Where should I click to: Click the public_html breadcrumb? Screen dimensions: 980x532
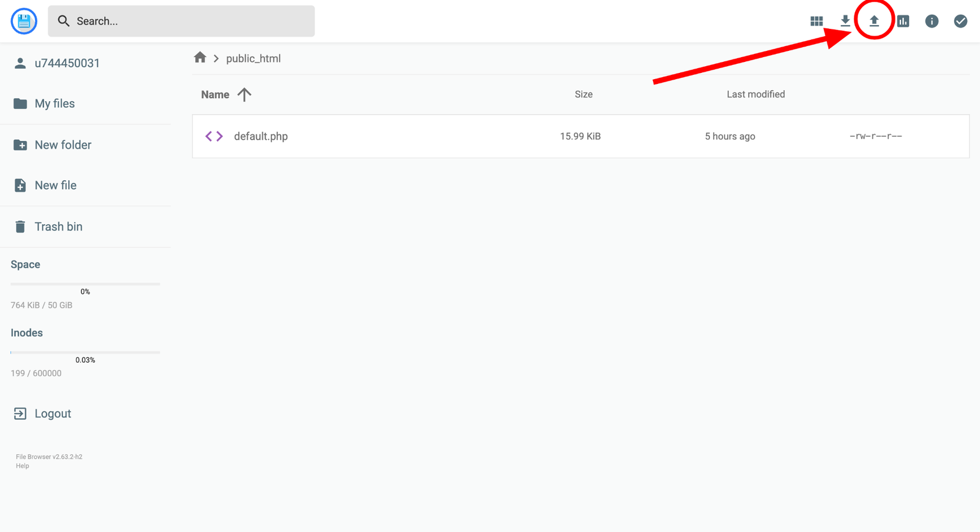click(254, 59)
